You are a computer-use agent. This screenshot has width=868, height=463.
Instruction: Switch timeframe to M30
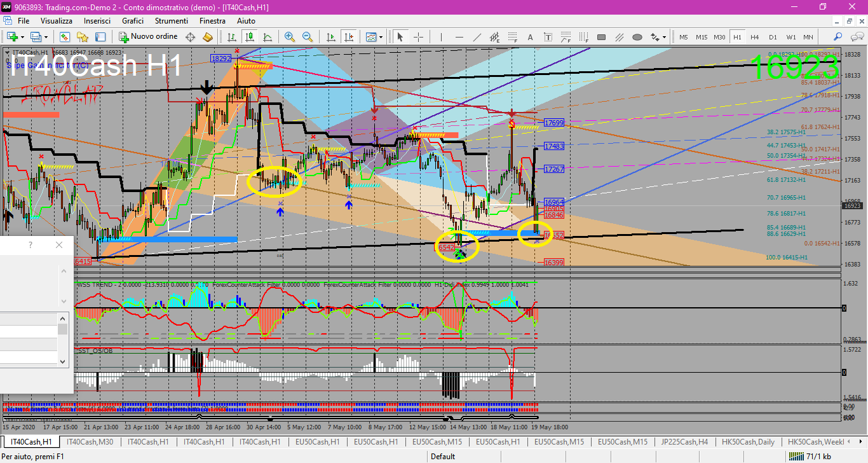[x=719, y=37]
